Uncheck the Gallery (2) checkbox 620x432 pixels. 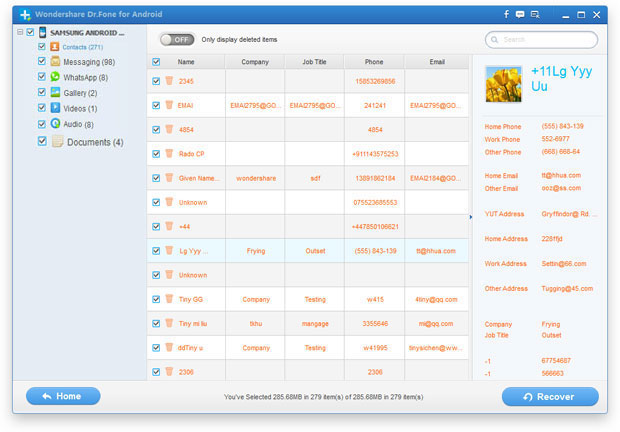[42, 92]
